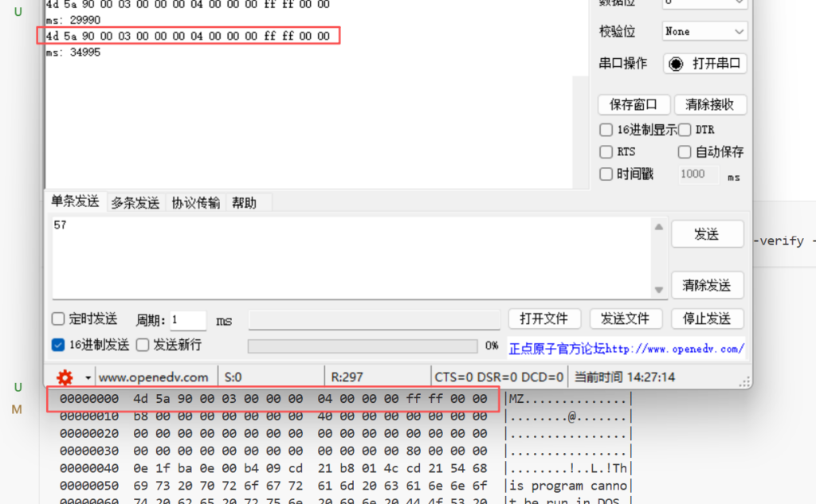
Task: Uncheck the 16进制发送 checkbox
Action: [58, 345]
